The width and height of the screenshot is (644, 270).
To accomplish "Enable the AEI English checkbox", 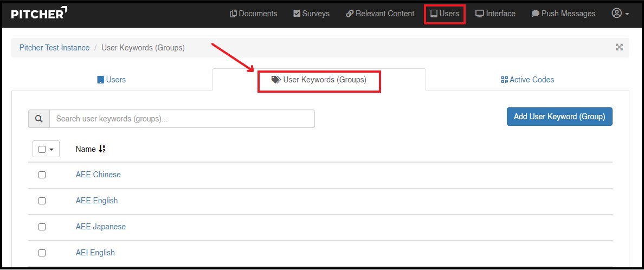I will (42, 253).
